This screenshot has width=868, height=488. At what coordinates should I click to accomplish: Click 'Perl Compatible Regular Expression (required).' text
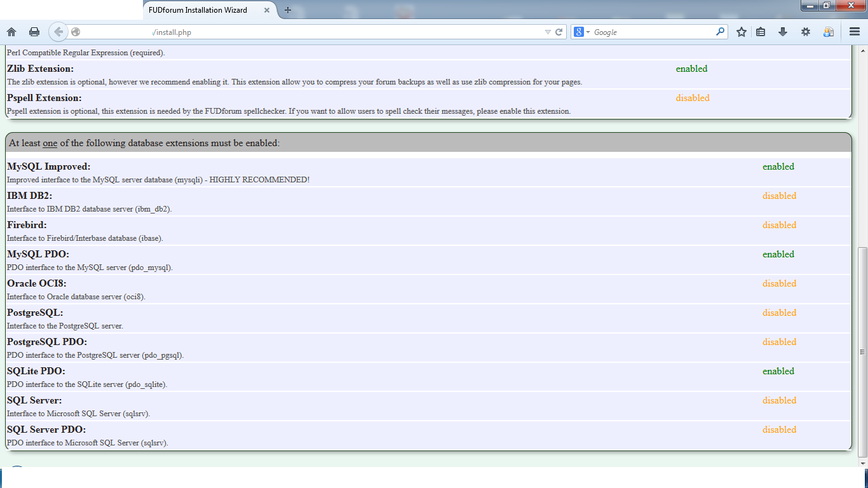point(86,53)
